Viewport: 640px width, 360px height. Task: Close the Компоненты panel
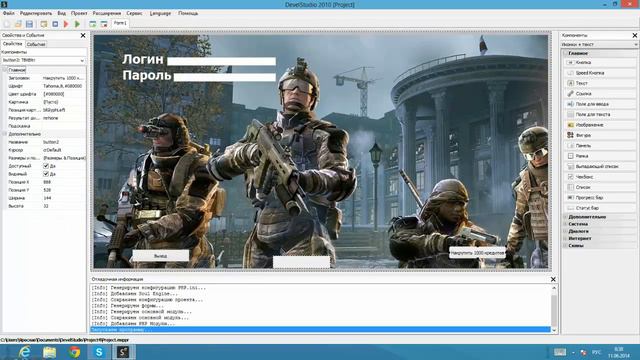[635, 36]
